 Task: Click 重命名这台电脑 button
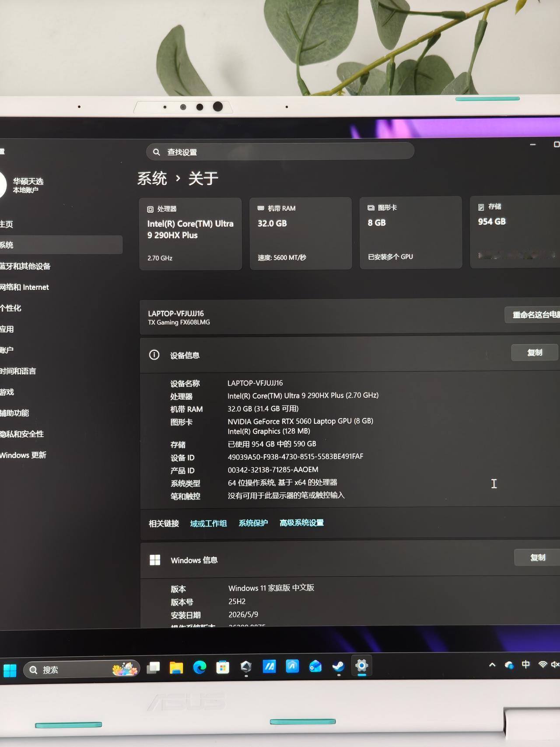533,315
